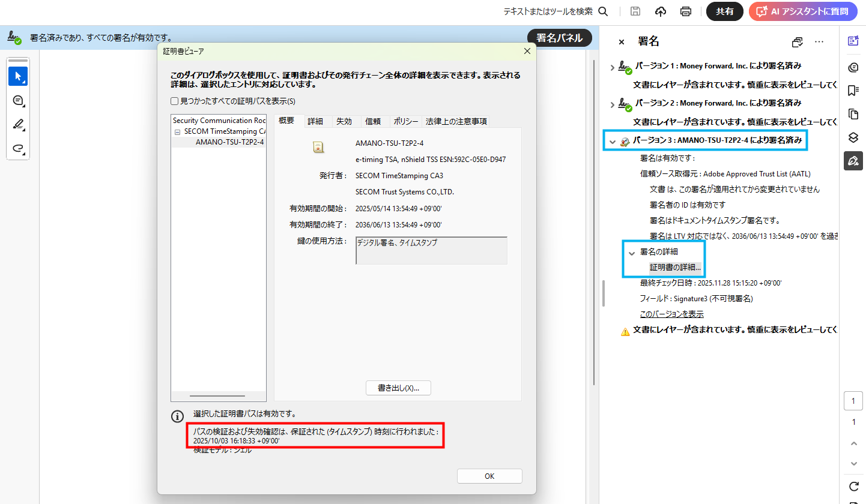Switch to the 失効 tab
This screenshot has width=866, height=504.
tap(344, 121)
